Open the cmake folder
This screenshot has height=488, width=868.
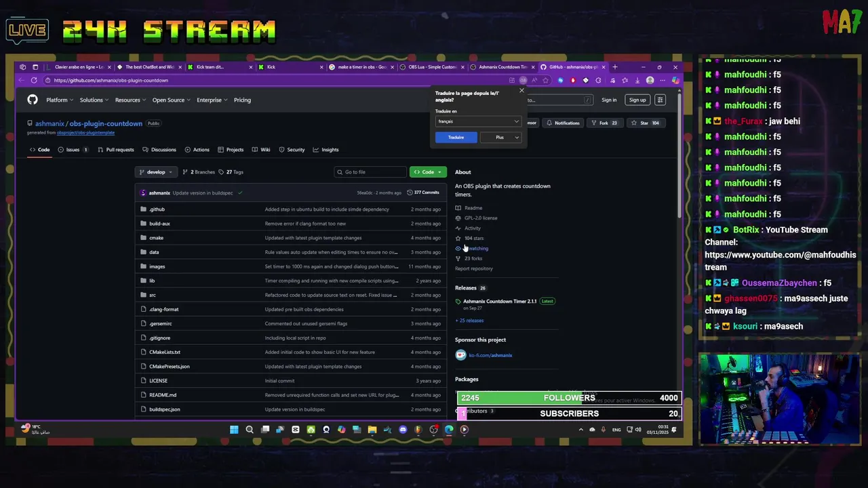[x=157, y=238]
